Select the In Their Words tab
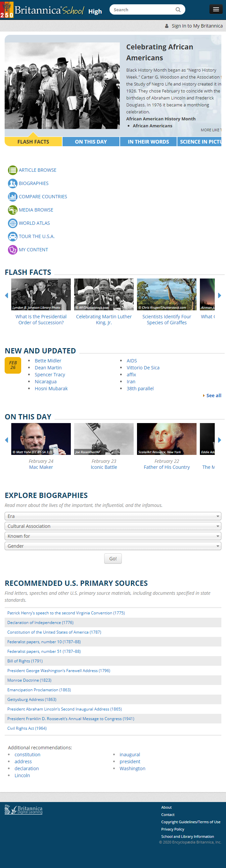 [x=148, y=142]
